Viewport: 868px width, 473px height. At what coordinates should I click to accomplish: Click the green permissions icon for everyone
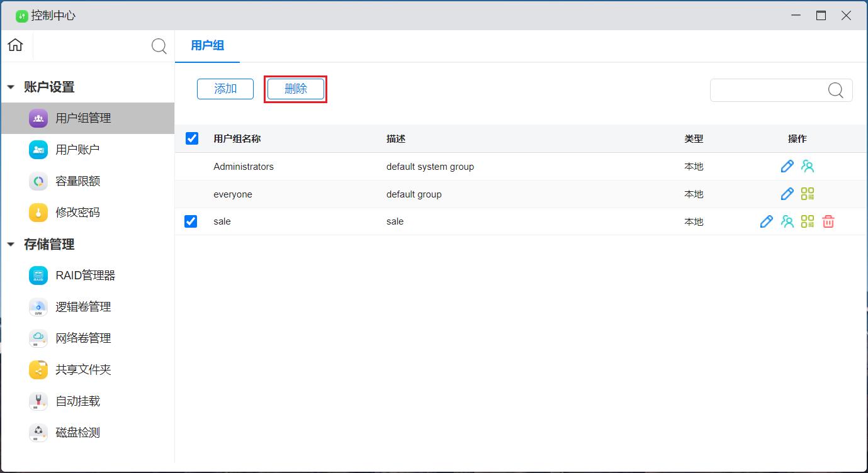click(808, 194)
